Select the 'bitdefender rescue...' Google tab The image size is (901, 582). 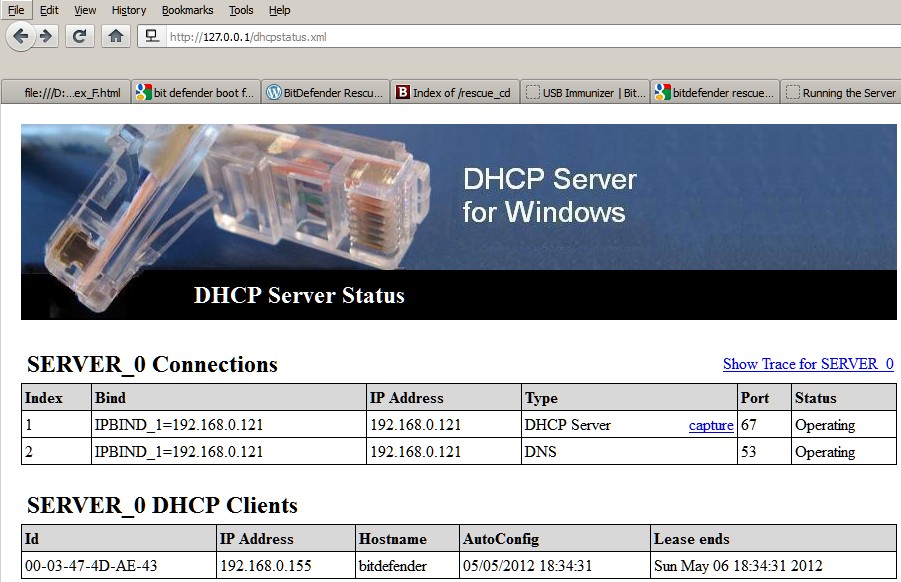[714, 93]
